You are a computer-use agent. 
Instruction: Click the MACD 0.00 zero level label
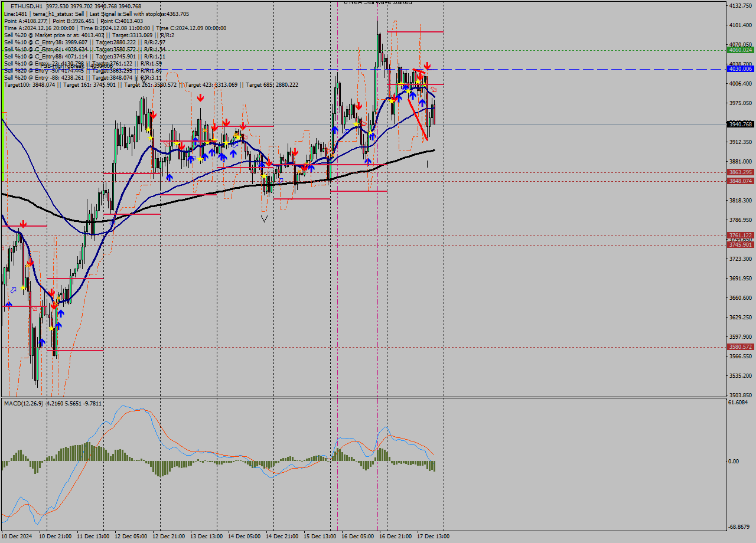tap(734, 462)
